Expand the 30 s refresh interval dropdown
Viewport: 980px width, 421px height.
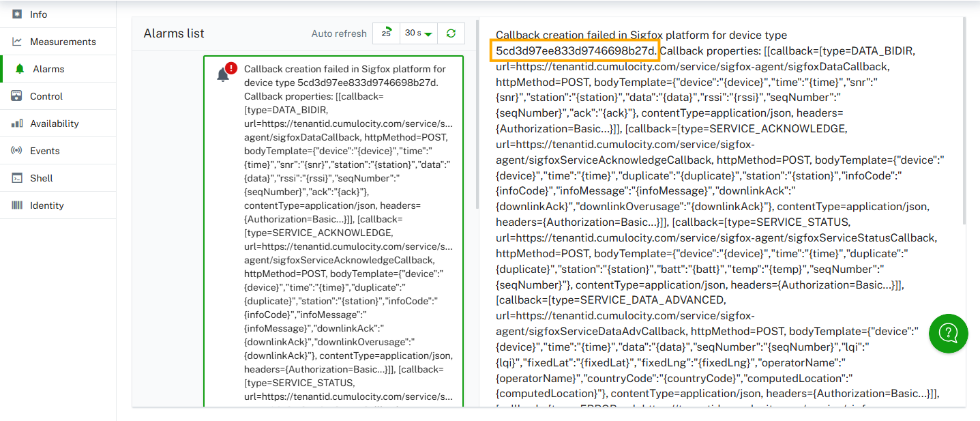(x=418, y=33)
